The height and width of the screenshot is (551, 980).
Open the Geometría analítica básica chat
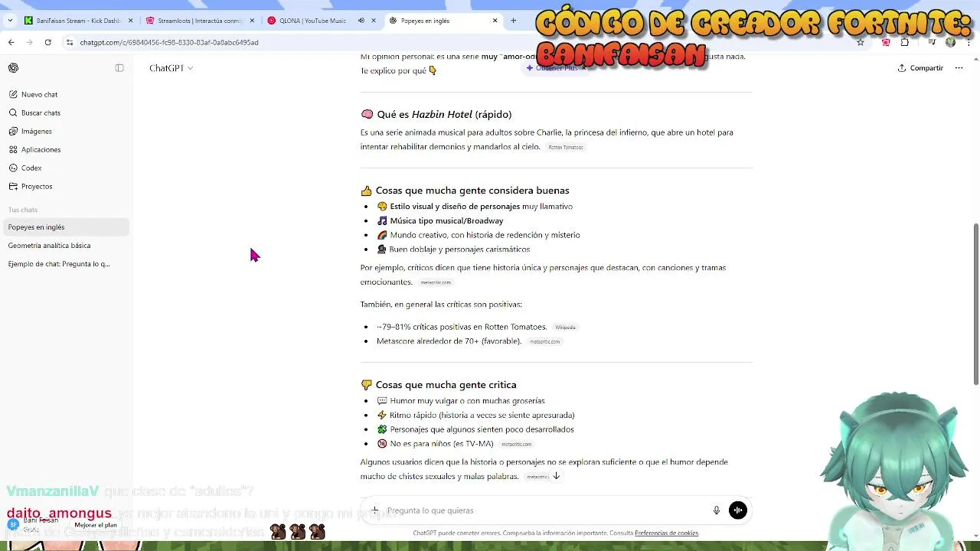tap(67, 246)
